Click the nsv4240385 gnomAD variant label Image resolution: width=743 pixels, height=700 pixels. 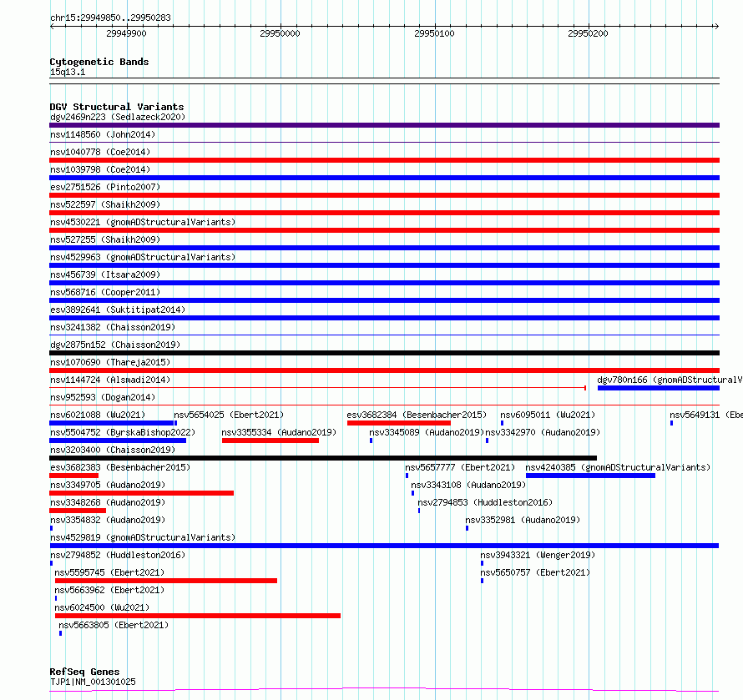[x=618, y=467]
